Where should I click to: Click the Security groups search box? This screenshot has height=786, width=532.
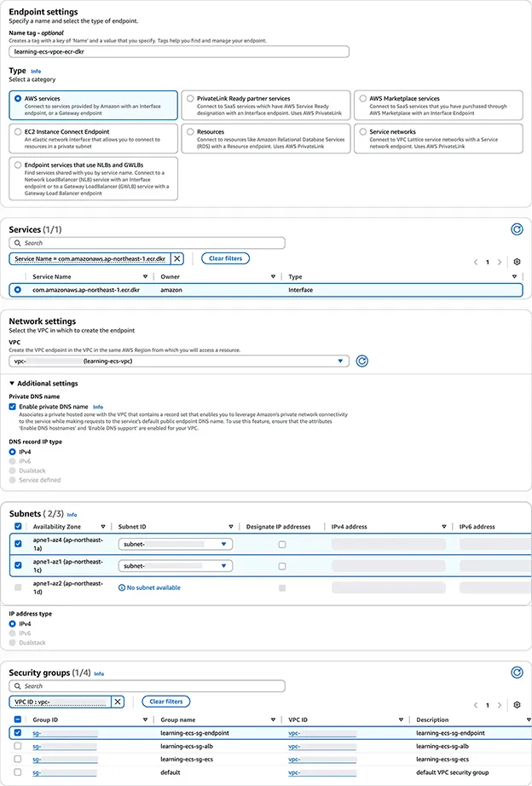pos(147,686)
